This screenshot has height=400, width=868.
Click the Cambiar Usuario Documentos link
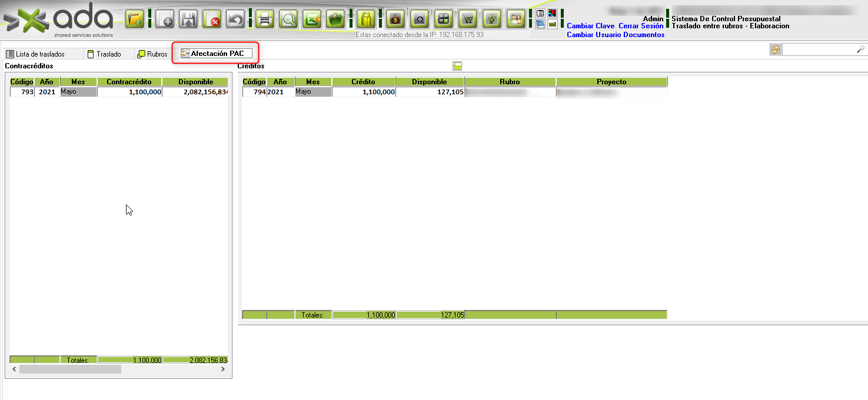click(616, 35)
